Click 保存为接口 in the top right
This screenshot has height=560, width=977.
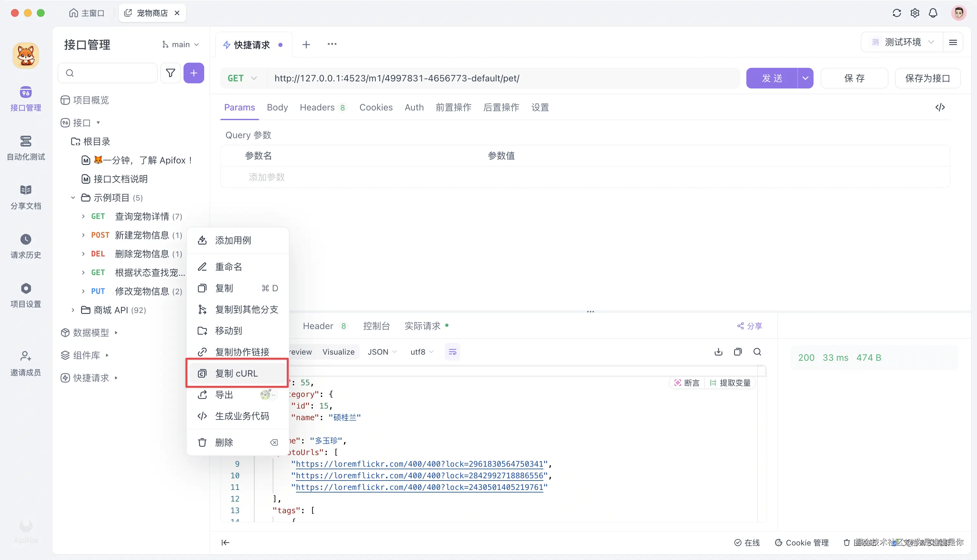pos(927,78)
